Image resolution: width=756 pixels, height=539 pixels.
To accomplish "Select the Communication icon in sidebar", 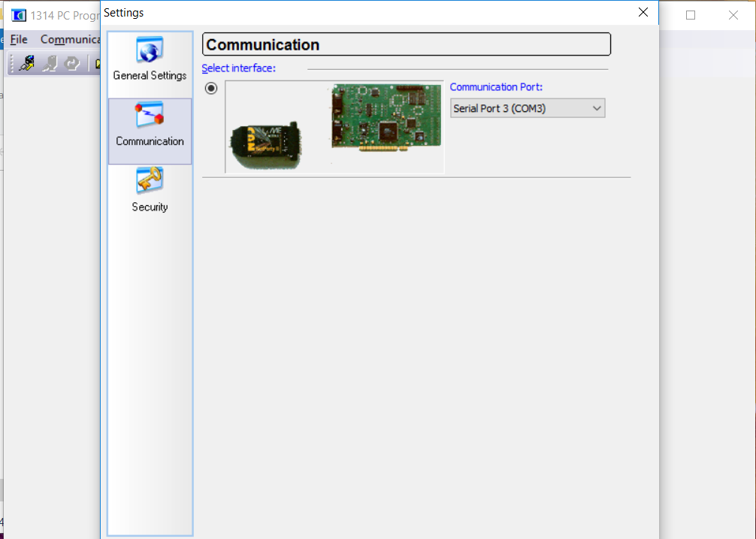I will 150,116.
